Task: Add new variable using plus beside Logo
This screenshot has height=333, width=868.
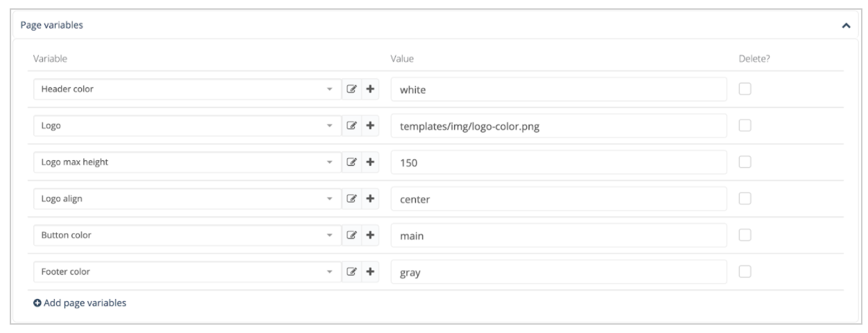Action: 370,126
